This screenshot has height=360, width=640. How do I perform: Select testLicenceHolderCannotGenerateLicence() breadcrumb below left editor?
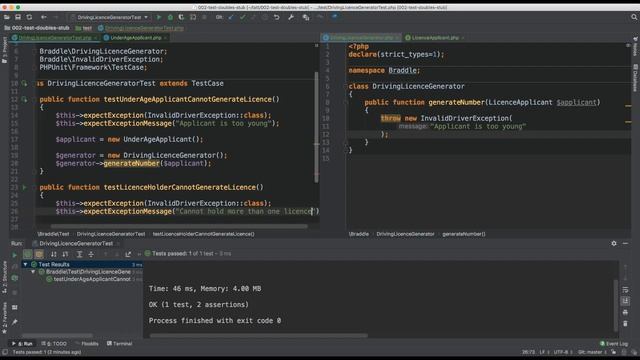[203, 234]
